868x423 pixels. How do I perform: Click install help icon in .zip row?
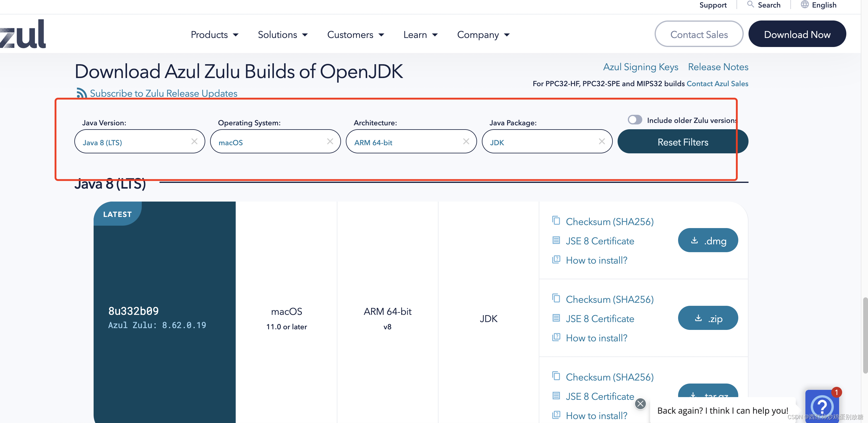pos(556,337)
